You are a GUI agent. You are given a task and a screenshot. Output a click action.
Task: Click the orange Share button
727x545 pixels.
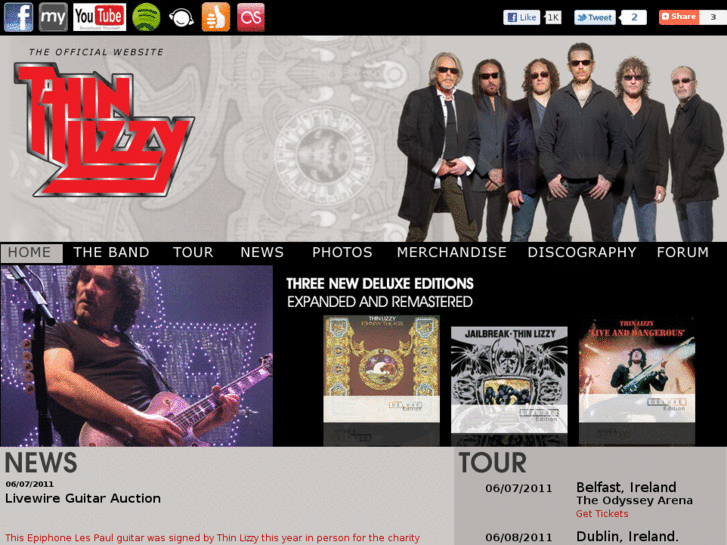click(679, 17)
